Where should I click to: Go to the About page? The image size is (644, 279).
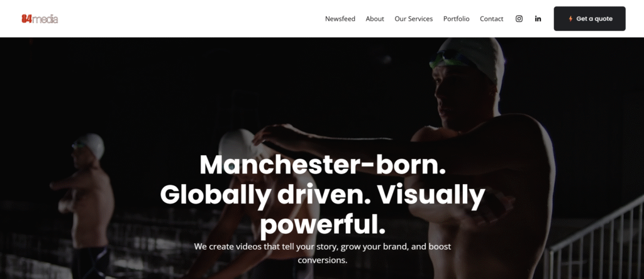[x=375, y=19]
